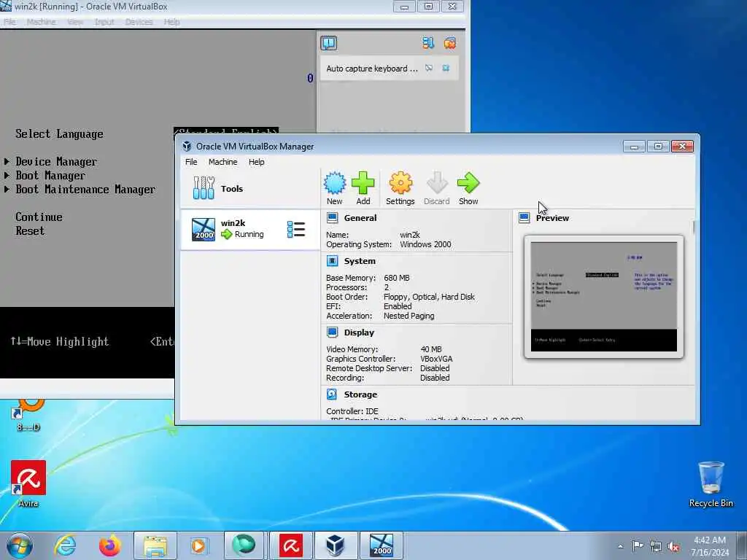This screenshot has width=747, height=560.
Task: Click the VM window notification filter icon
Action: 427,43
